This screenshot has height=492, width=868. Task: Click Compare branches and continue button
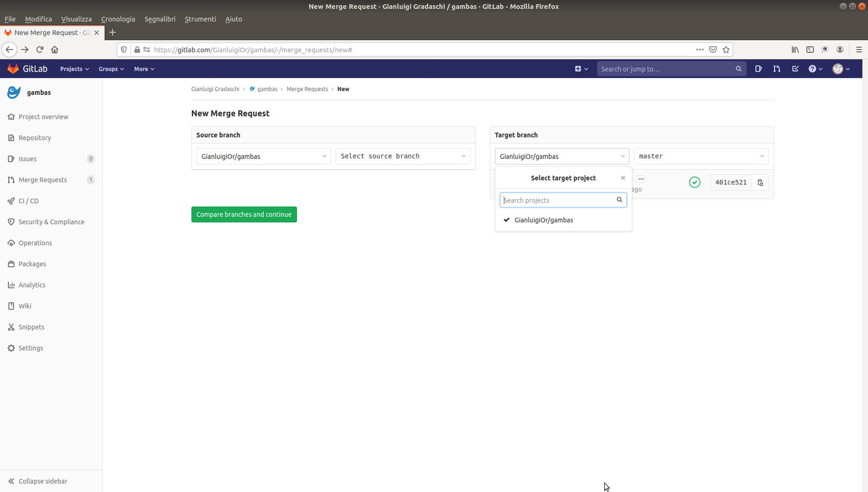pyautogui.click(x=244, y=214)
